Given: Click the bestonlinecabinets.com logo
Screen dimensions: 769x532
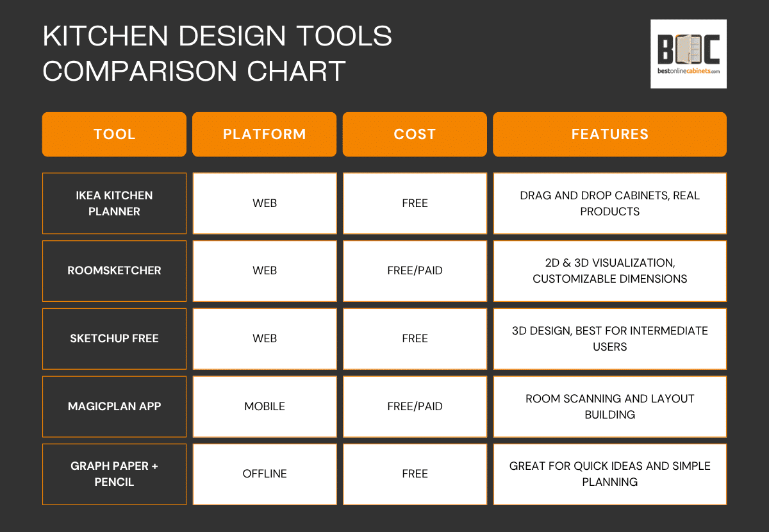Looking at the screenshot, I should [x=688, y=54].
